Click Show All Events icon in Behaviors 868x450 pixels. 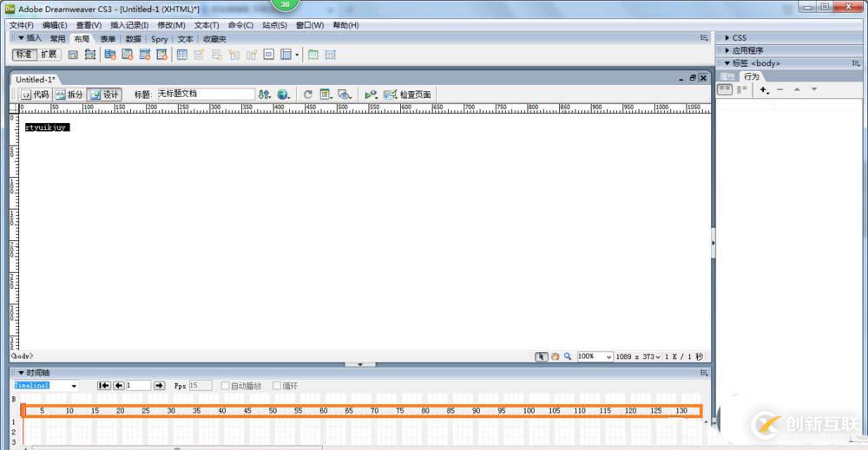pyautogui.click(x=742, y=89)
